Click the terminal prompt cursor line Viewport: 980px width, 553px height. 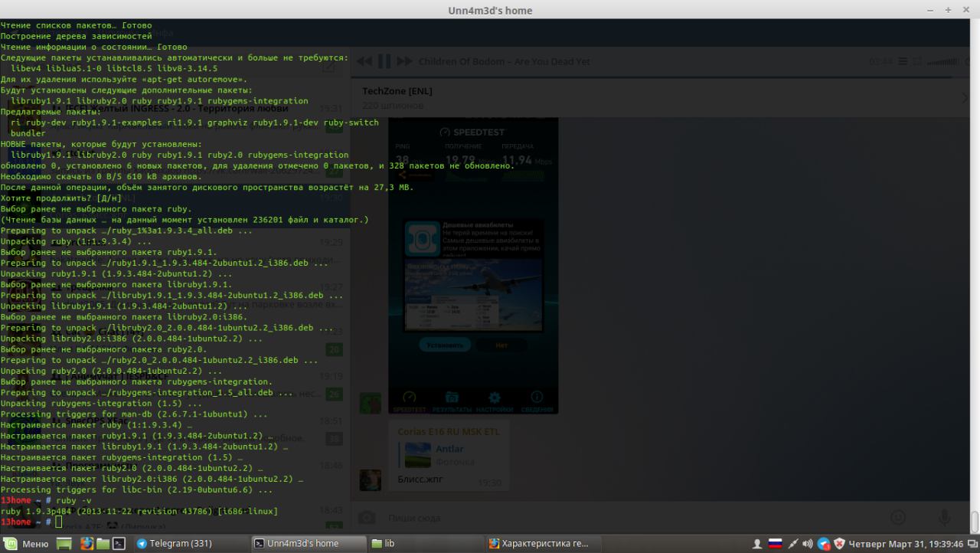(59, 522)
